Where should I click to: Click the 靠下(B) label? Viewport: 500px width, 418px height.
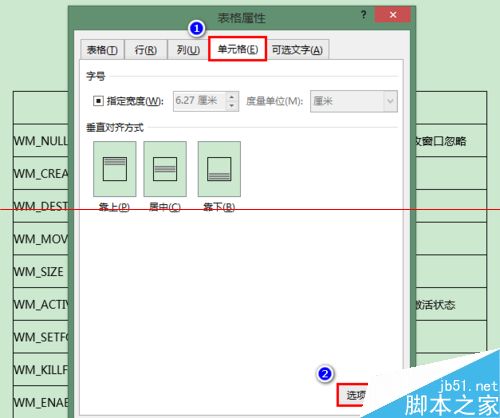click(219, 207)
